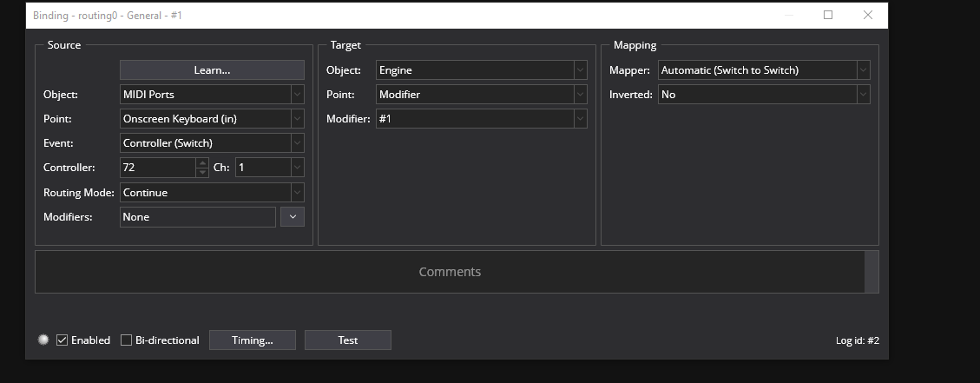The height and width of the screenshot is (383, 980).
Task: Expand the Routing Mode Continue dropdown
Action: point(212,192)
